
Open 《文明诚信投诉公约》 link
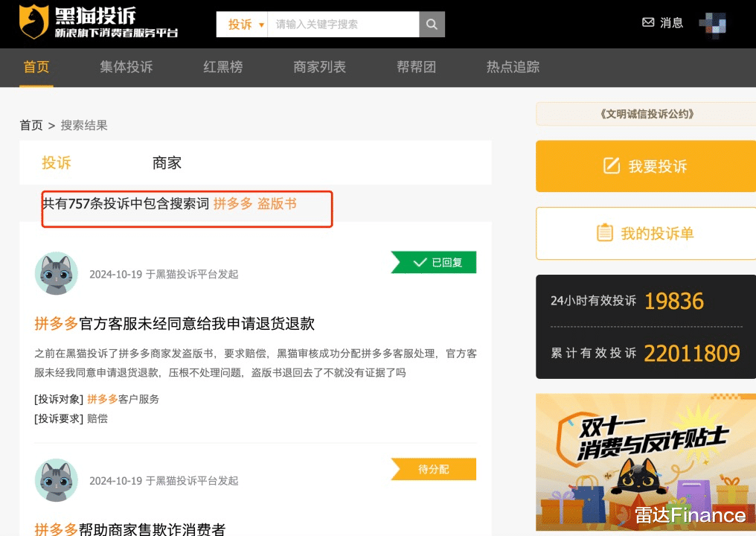click(x=647, y=114)
